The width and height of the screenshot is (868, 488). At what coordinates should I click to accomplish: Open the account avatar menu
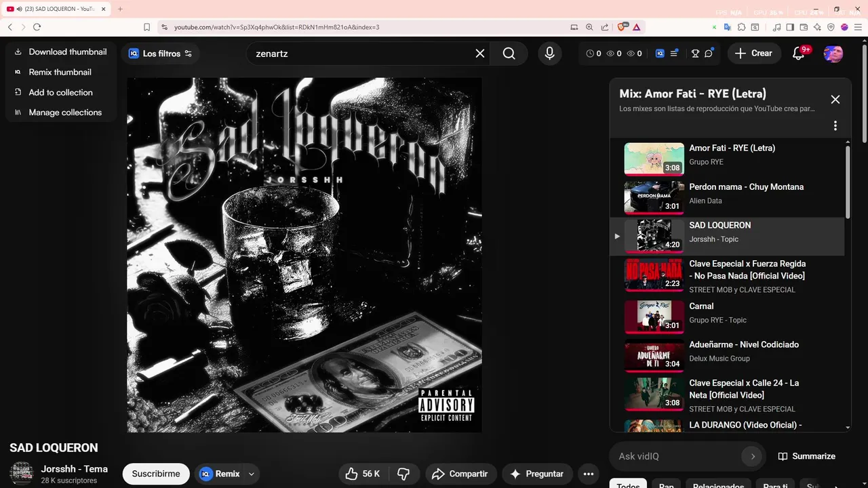833,54
